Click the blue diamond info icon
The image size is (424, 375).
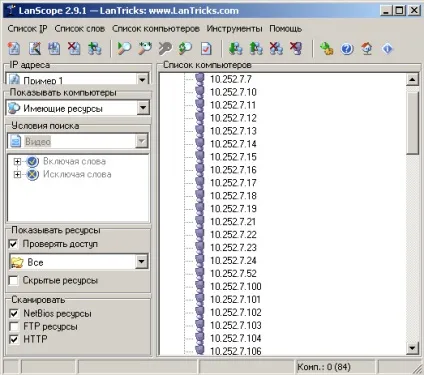pyautogui.click(x=387, y=49)
